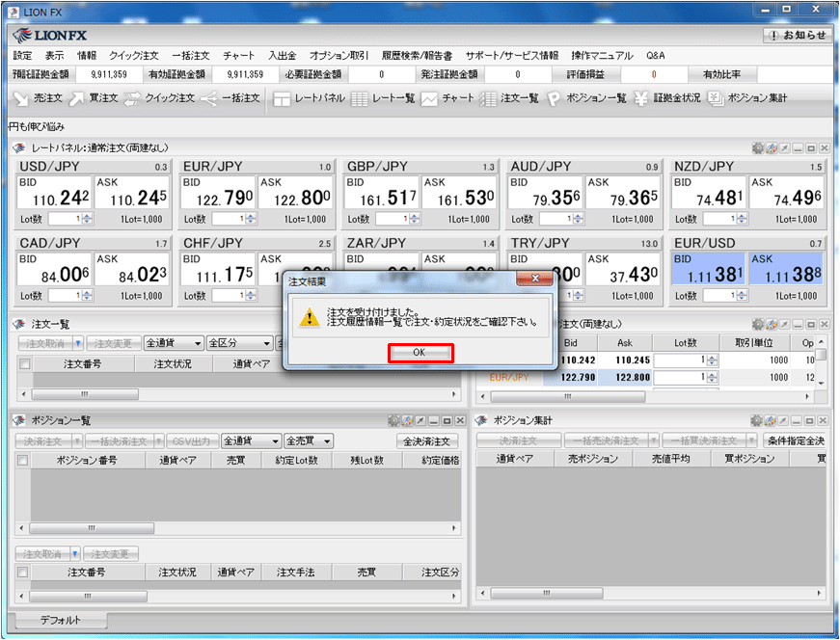Click the 条件指定全決 button

[x=796, y=441]
